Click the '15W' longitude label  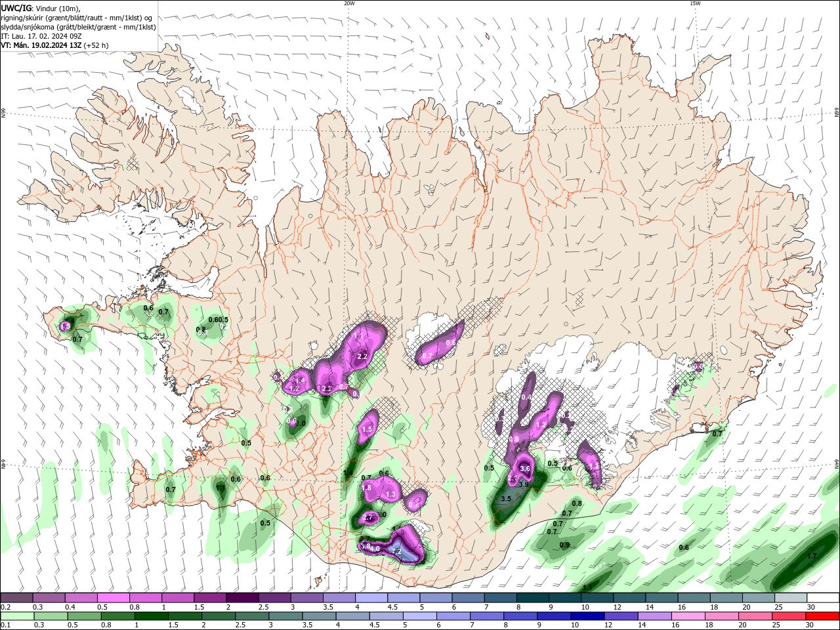(695, 3)
